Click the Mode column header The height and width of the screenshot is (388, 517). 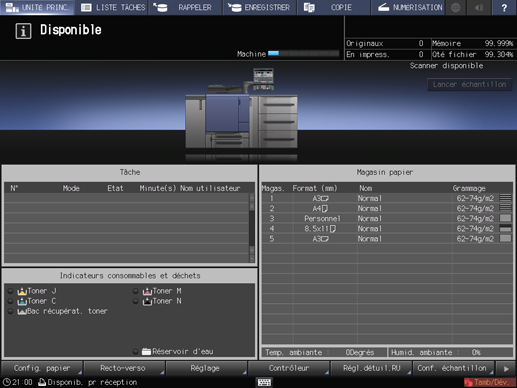coord(71,188)
